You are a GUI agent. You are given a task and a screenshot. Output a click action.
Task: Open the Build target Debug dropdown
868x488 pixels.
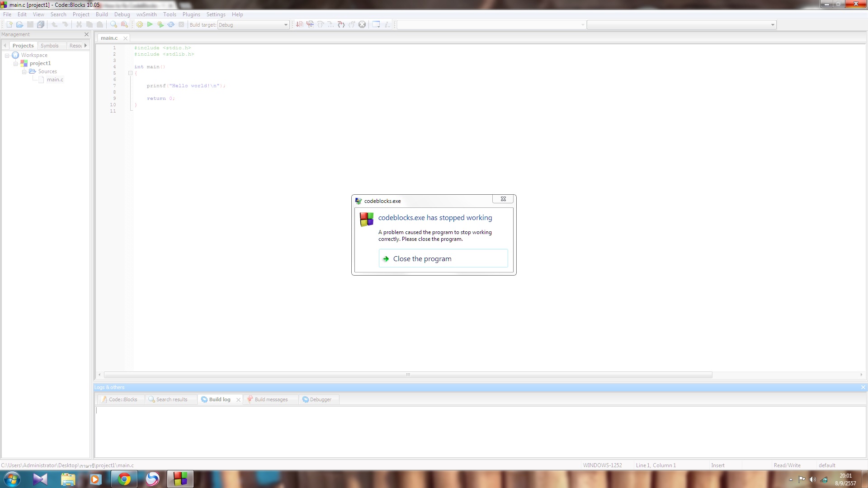(x=286, y=25)
